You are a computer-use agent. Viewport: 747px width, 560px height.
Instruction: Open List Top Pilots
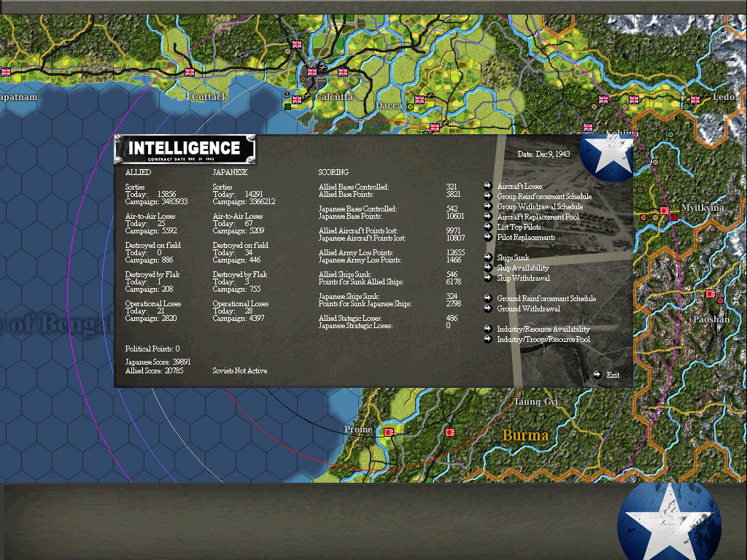[519, 227]
